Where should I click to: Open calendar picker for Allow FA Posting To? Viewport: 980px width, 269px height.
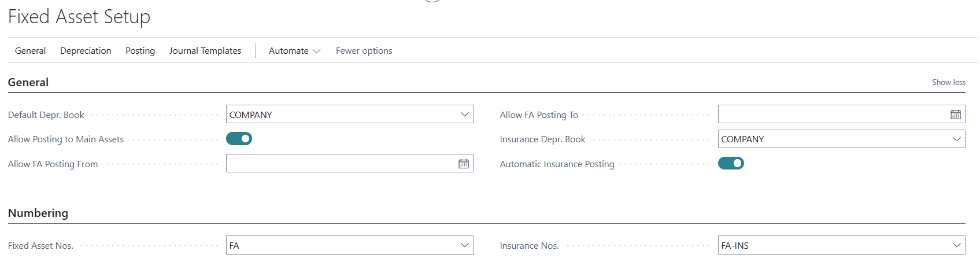[x=955, y=115]
